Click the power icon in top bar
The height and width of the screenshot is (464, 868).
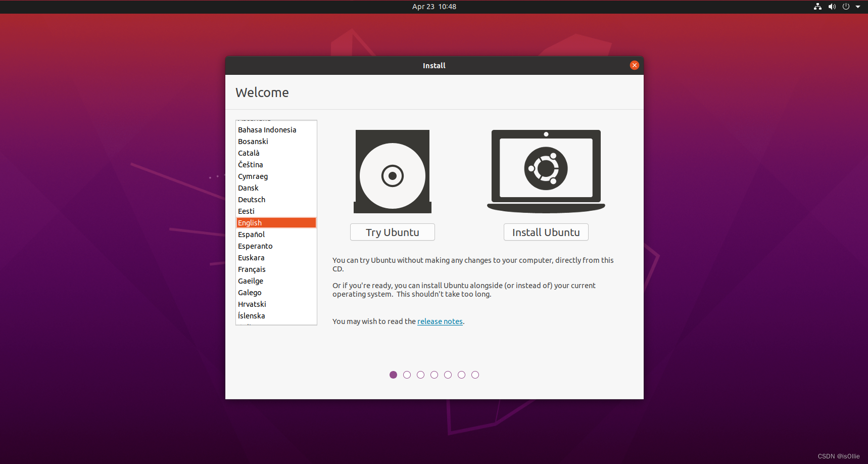846,7
